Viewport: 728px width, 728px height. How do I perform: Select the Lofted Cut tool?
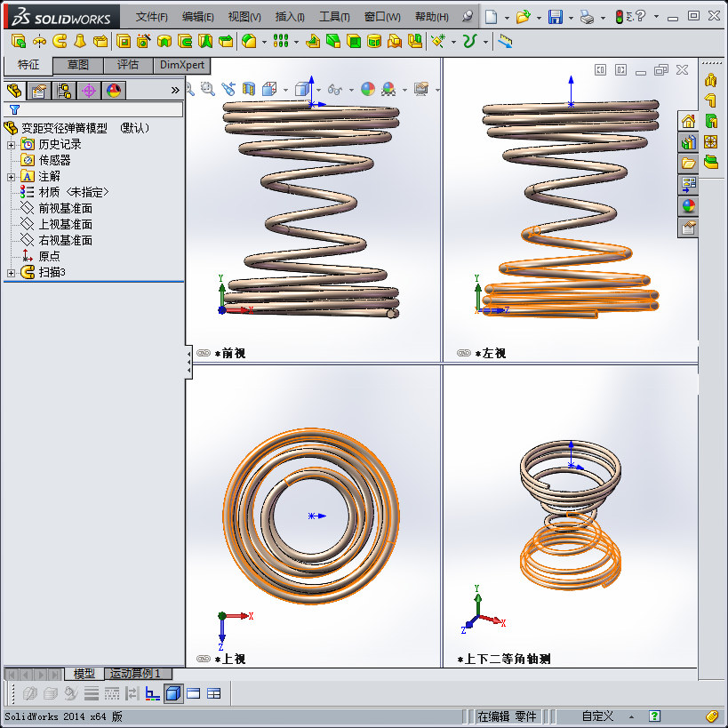click(x=205, y=41)
